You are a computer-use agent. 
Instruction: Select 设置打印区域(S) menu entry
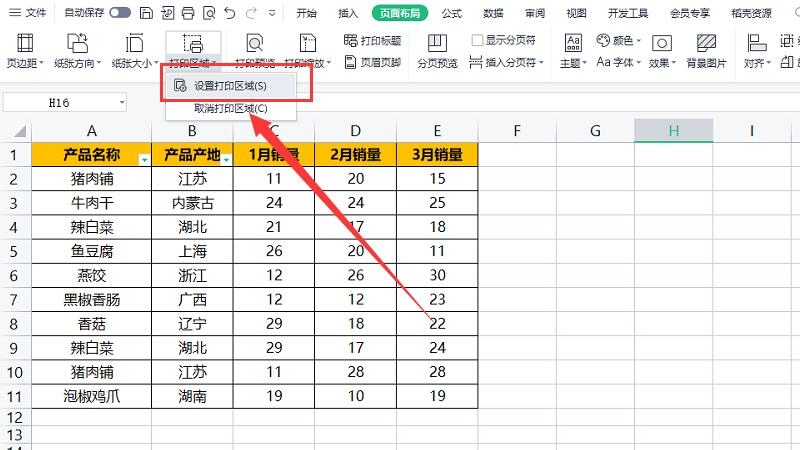[230, 86]
